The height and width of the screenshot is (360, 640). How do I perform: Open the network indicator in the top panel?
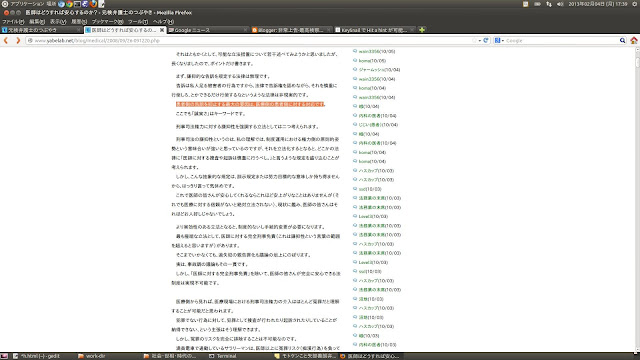(x=549, y=4)
